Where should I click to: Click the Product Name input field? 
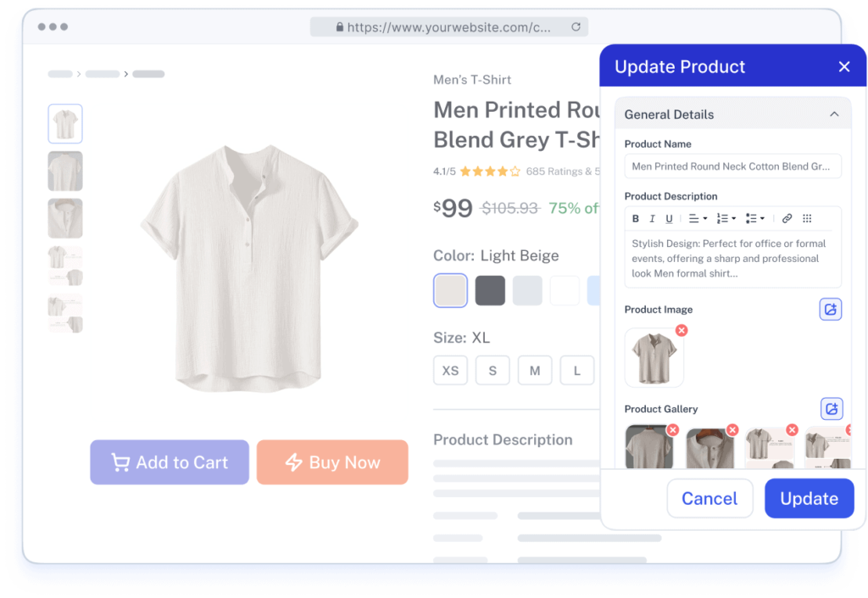(732, 166)
